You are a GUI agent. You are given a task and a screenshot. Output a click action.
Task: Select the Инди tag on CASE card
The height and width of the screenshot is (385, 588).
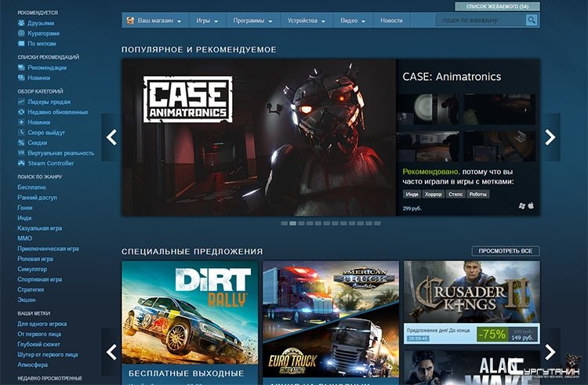(x=412, y=194)
